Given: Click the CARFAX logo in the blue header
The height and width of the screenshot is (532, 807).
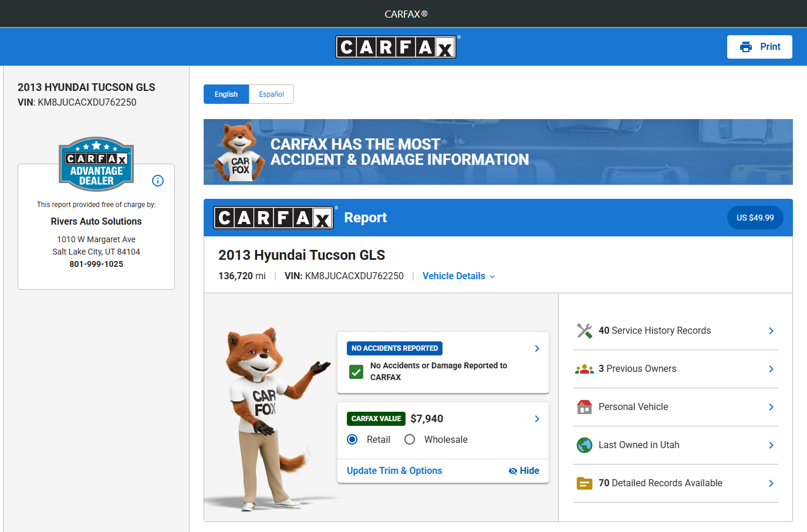Looking at the screenshot, I should tap(396, 47).
